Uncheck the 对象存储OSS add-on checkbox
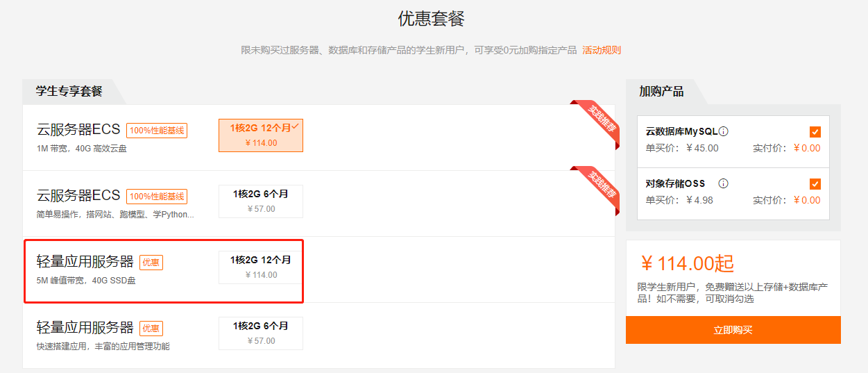Viewport: 868px width, 373px height. 815,184
